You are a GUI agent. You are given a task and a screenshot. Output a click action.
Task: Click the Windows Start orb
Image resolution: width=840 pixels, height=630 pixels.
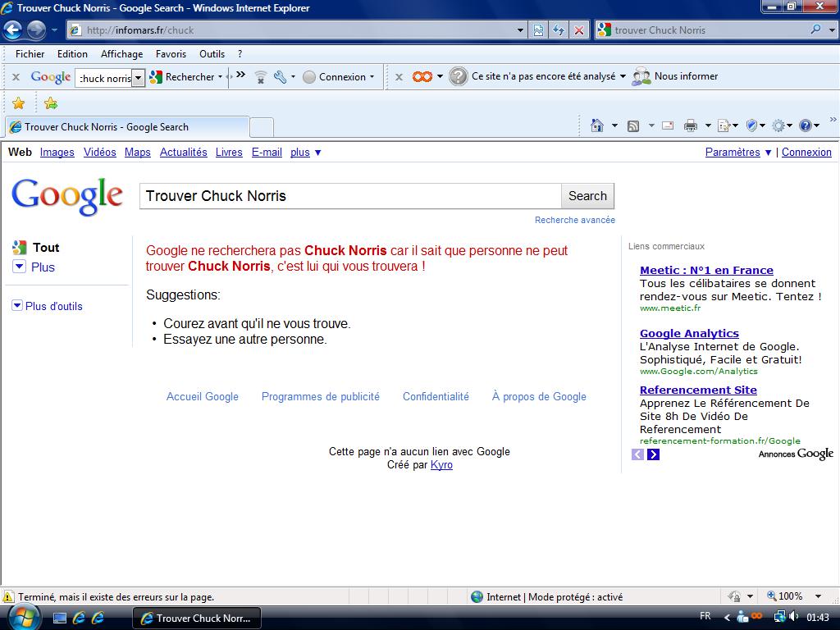[x=22, y=617]
